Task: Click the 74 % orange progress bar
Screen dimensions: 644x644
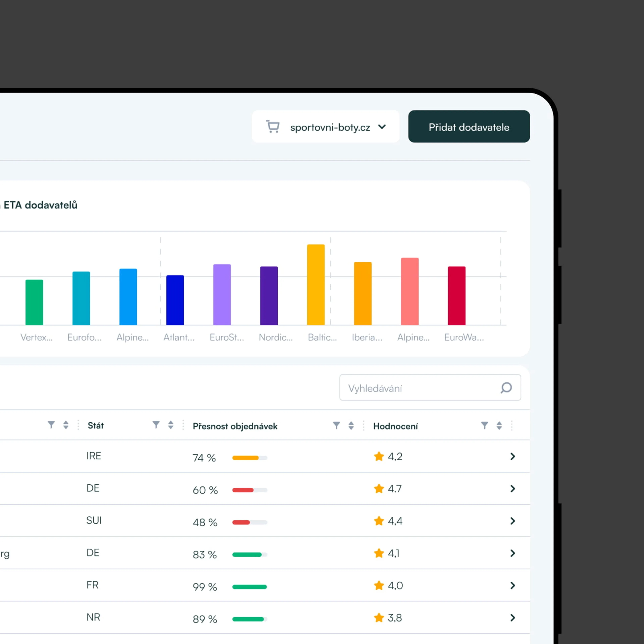Action: [250, 458]
